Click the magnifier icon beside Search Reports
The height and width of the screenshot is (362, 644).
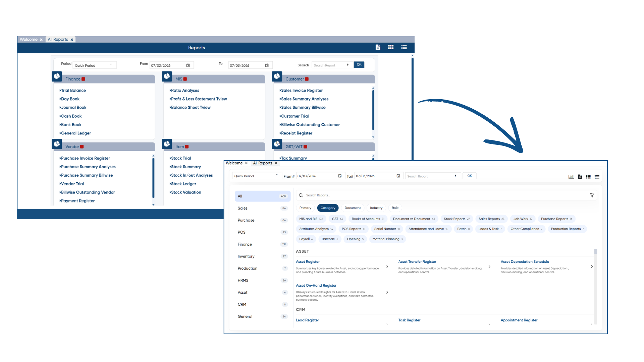[x=301, y=195]
